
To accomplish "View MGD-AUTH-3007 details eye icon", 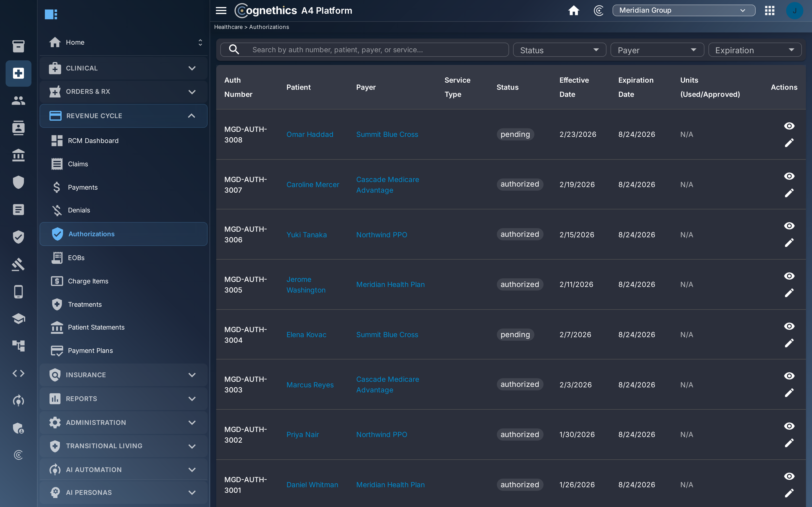I will click(789, 176).
